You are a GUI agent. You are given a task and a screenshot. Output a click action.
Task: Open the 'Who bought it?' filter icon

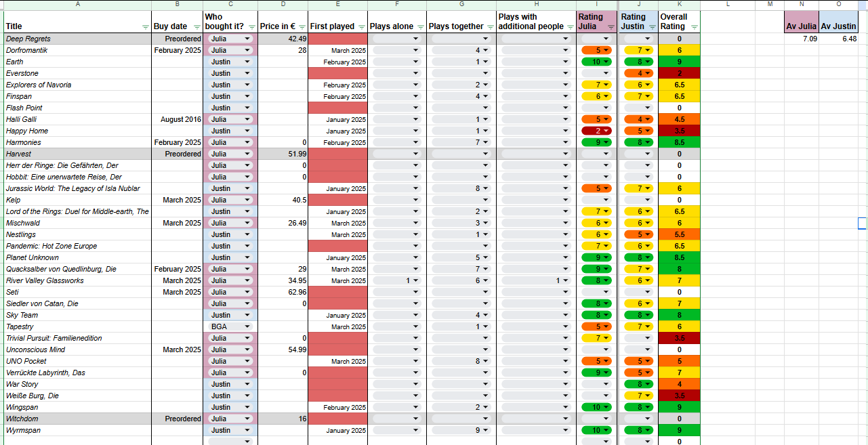[x=251, y=27]
